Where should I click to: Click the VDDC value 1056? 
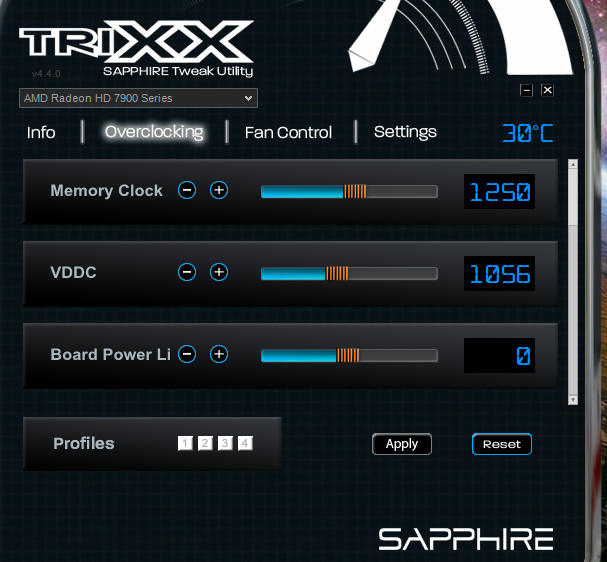click(499, 274)
